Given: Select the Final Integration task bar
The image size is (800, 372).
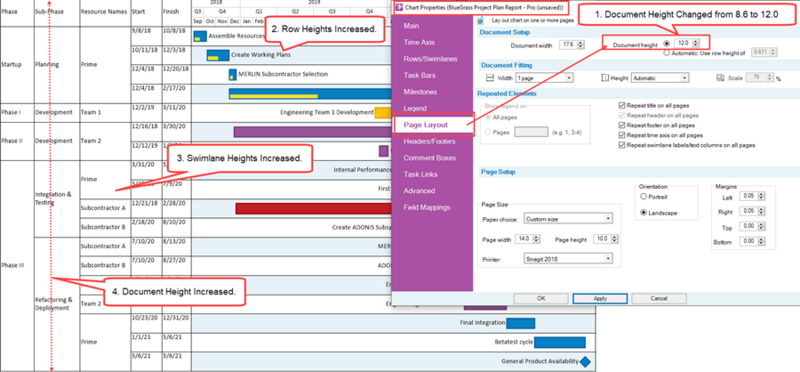Looking at the screenshot, I should click(x=520, y=323).
